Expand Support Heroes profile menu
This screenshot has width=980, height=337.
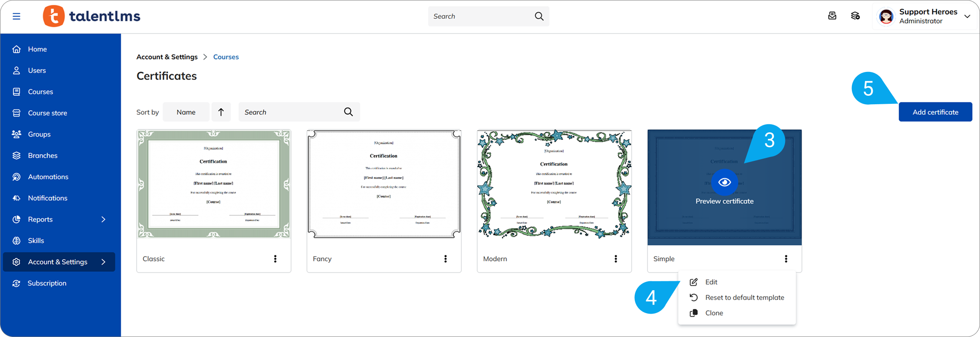(x=967, y=16)
